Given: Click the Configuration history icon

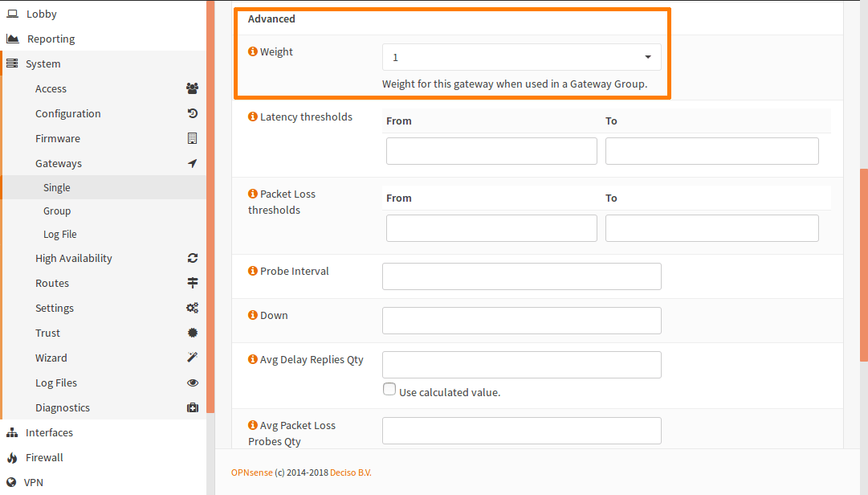Looking at the screenshot, I should tap(192, 113).
